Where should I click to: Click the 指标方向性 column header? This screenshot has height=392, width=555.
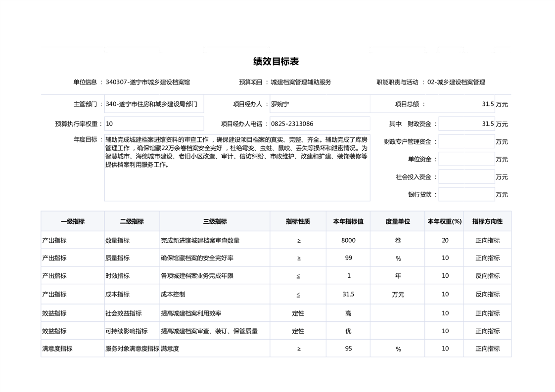(487, 221)
